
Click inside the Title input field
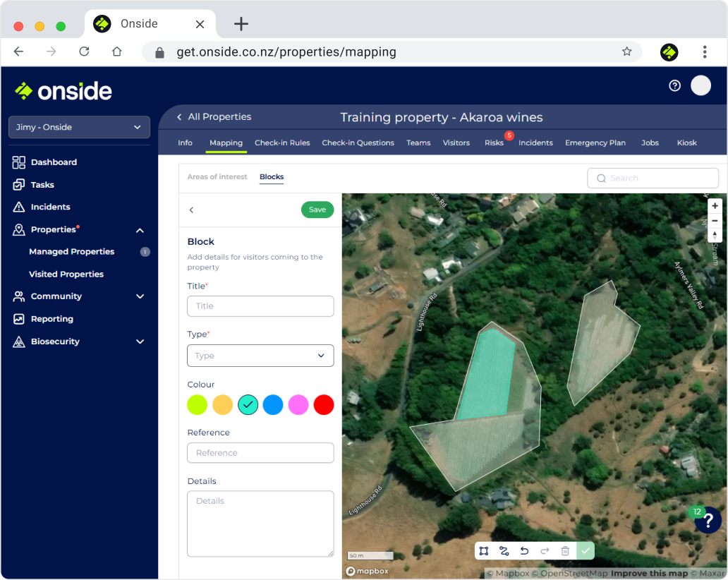[260, 306]
